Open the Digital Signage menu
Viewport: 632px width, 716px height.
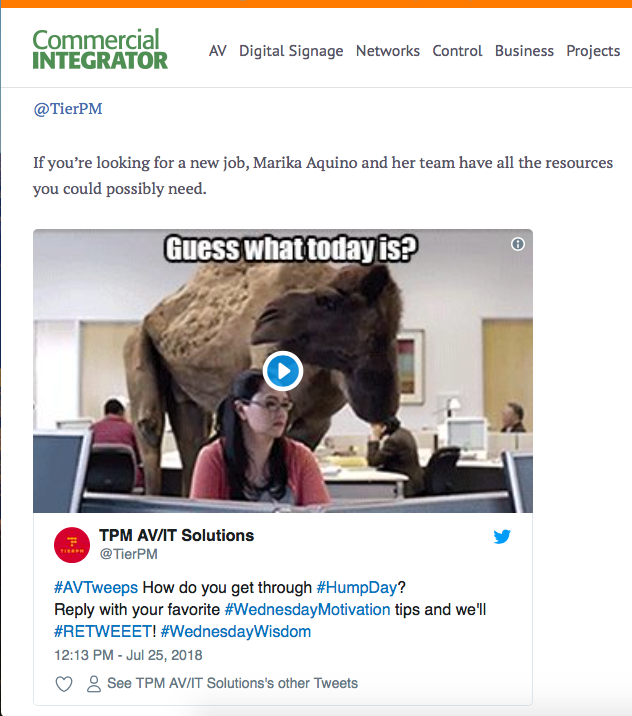pyautogui.click(x=291, y=51)
